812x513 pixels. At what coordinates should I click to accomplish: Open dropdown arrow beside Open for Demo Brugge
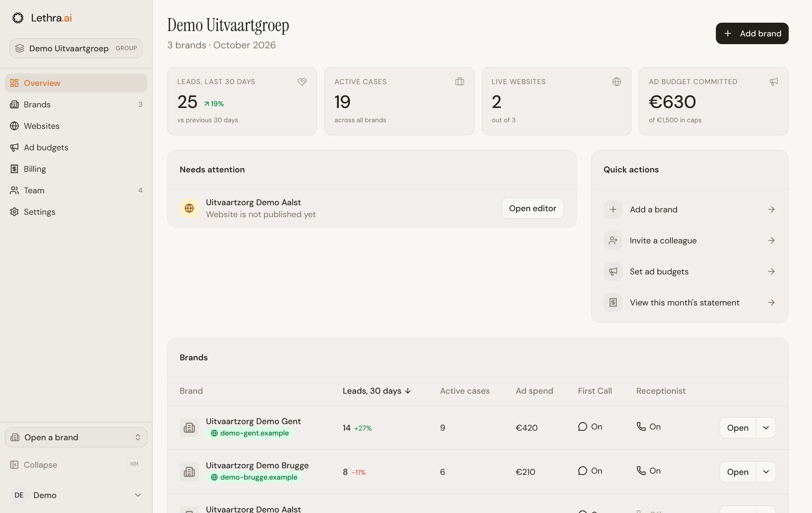pyautogui.click(x=766, y=472)
